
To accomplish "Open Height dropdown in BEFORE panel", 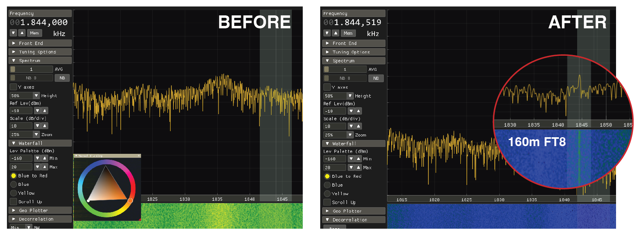I will pyautogui.click(x=36, y=96).
